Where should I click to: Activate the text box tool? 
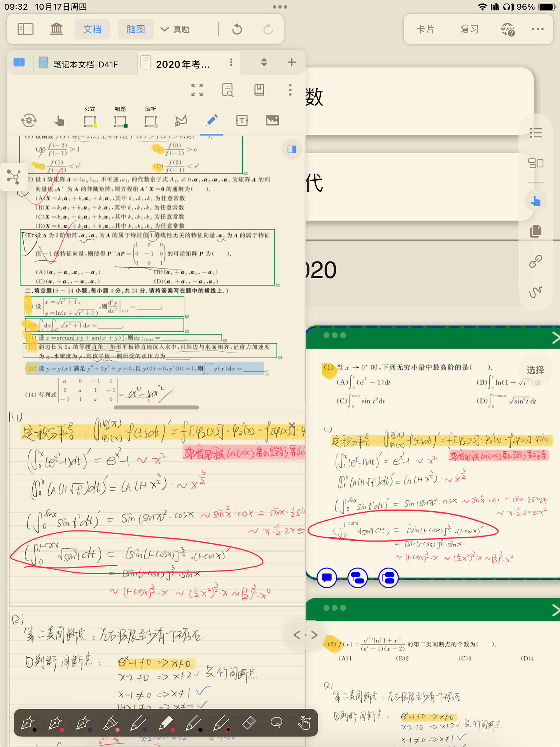(242, 121)
